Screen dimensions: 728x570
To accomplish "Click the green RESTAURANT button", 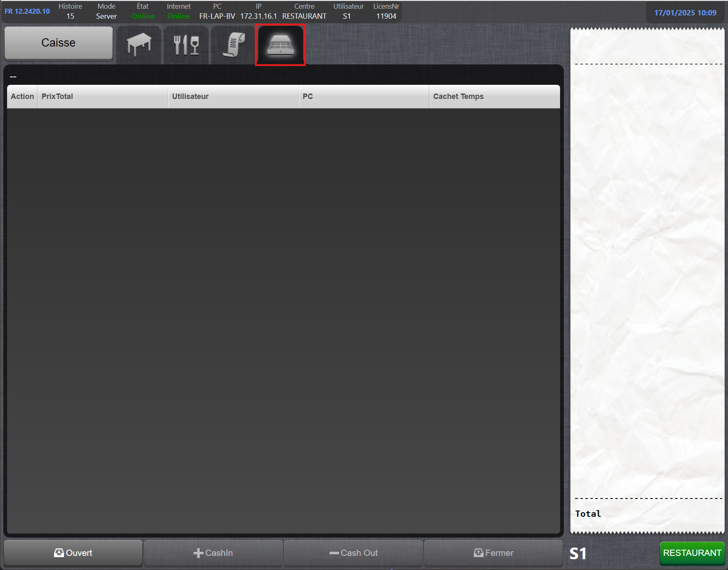I will point(692,553).
